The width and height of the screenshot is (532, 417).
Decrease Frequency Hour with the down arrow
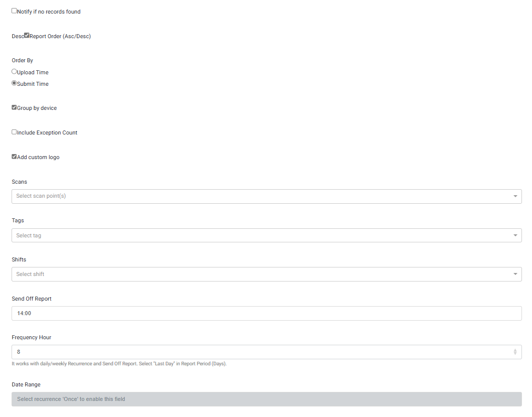point(515,354)
